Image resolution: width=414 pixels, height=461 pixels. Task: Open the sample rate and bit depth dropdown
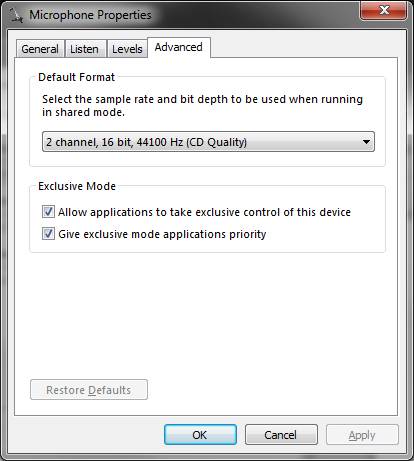point(208,142)
